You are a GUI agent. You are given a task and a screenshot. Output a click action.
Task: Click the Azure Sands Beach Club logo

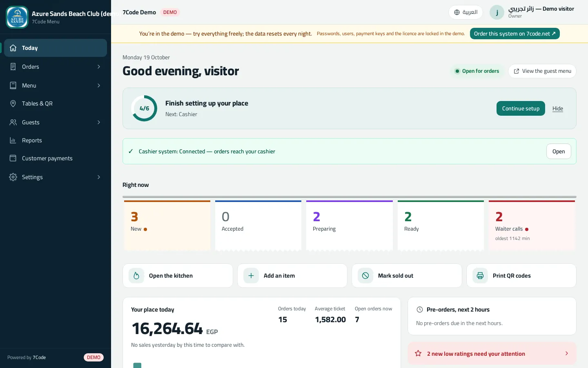tap(17, 17)
